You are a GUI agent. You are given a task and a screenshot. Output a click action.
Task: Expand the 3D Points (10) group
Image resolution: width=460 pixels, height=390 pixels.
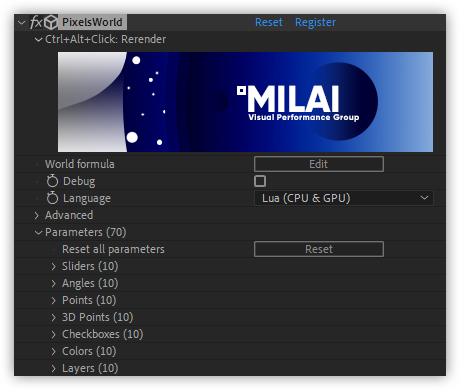point(54,317)
